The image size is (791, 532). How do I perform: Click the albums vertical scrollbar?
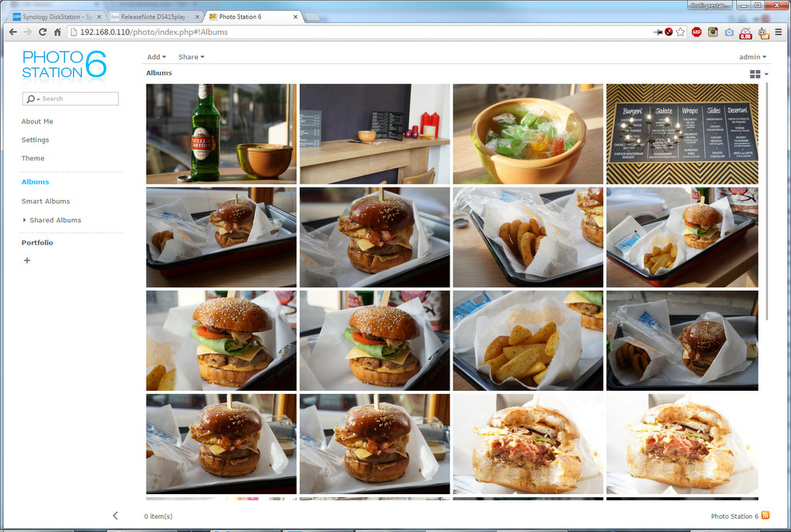pos(767,202)
